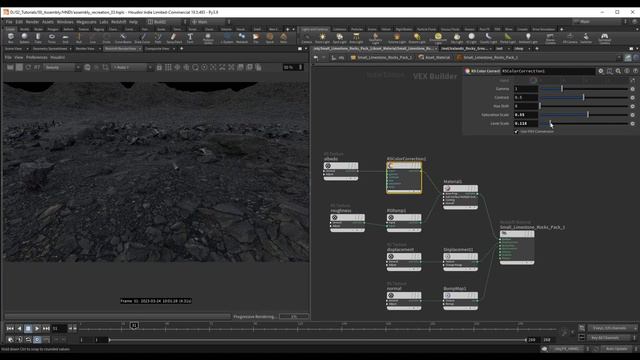The width and height of the screenshot is (640, 360).
Task: Click the parameter info icon
Action: point(627,71)
